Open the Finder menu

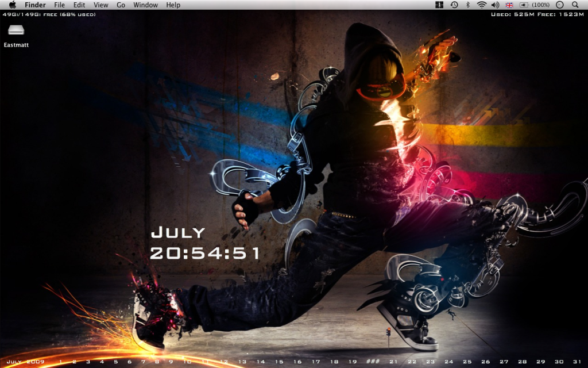click(x=35, y=5)
